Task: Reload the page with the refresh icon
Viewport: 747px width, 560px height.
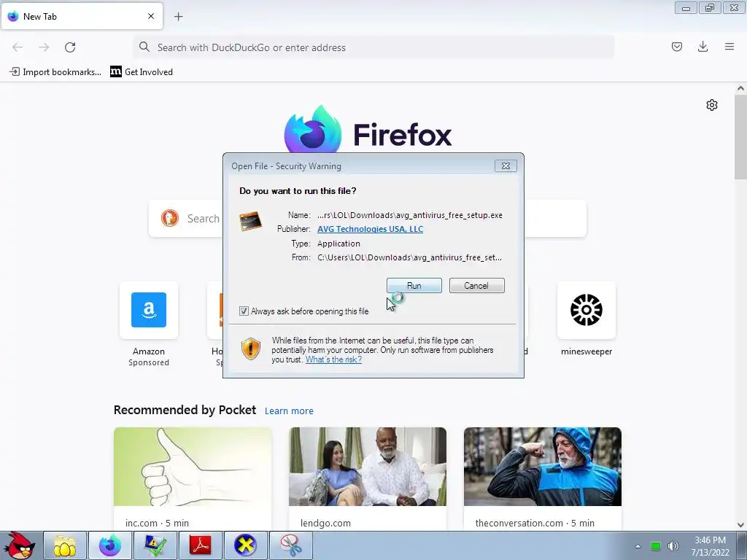Action: pyautogui.click(x=70, y=47)
